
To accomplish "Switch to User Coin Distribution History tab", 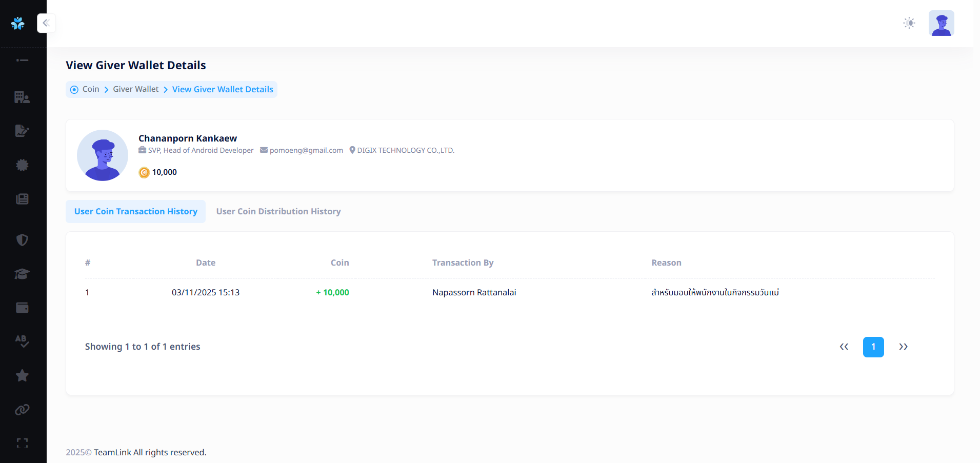I will tap(278, 212).
